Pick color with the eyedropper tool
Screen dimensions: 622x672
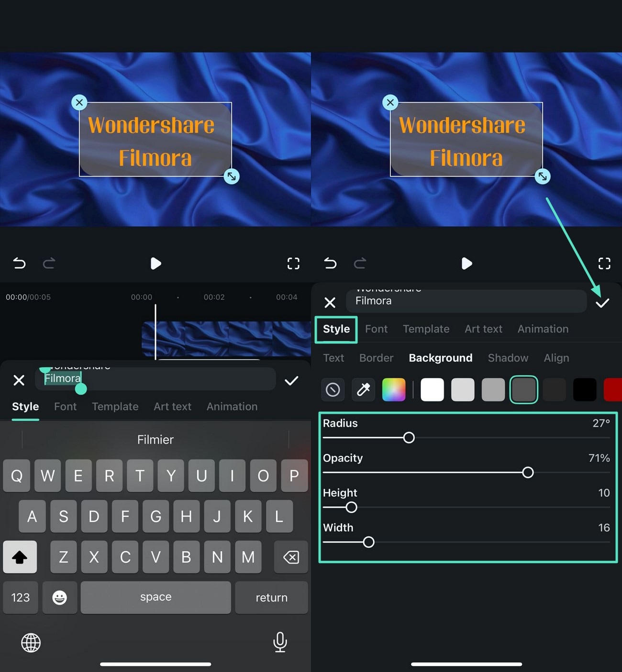point(364,389)
